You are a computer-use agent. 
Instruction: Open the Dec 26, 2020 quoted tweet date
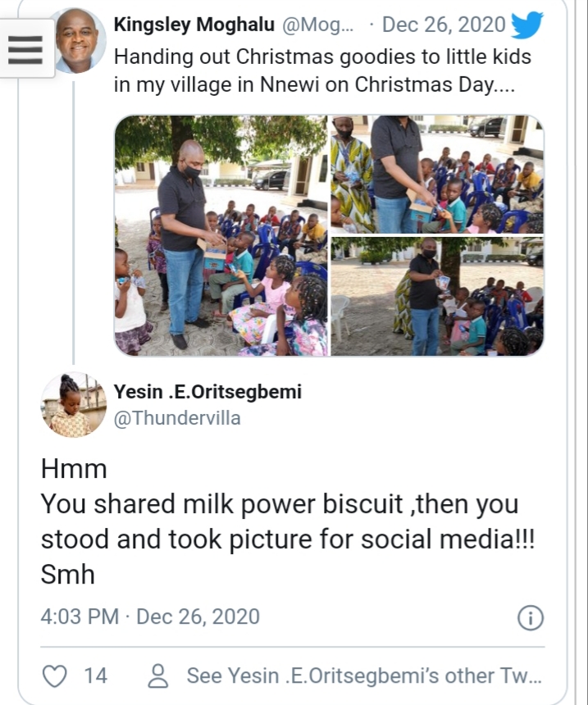tap(444, 25)
